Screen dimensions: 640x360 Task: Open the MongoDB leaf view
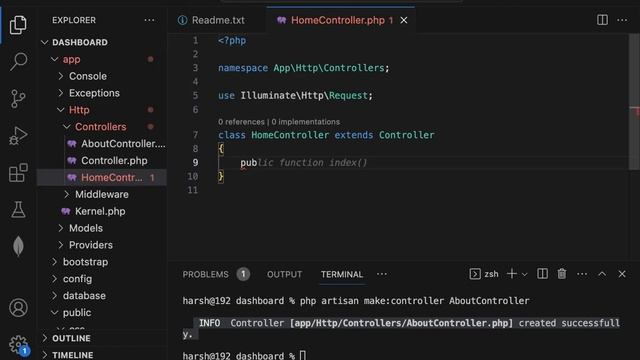click(x=18, y=246)
